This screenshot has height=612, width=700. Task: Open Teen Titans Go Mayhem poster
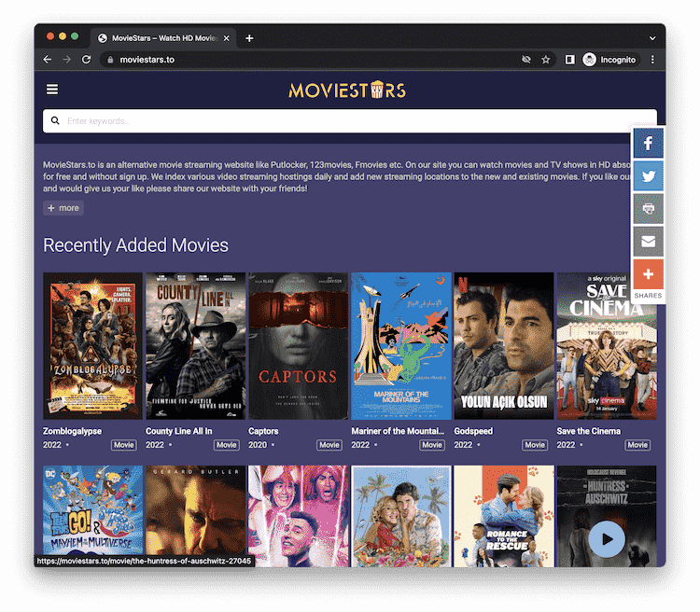(x=92, y=517)
